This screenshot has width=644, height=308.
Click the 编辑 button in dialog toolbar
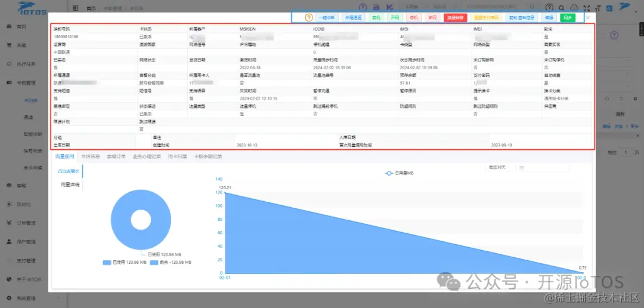(549, 18)
